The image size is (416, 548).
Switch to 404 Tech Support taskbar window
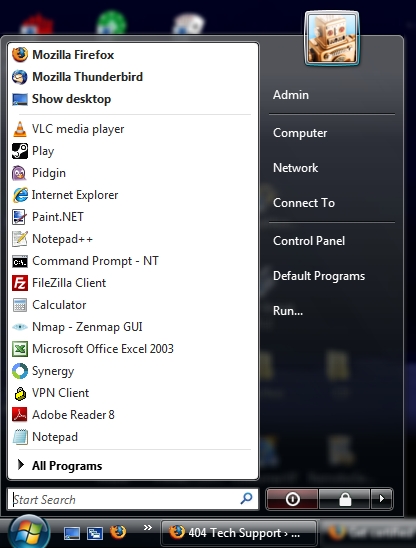239,533
